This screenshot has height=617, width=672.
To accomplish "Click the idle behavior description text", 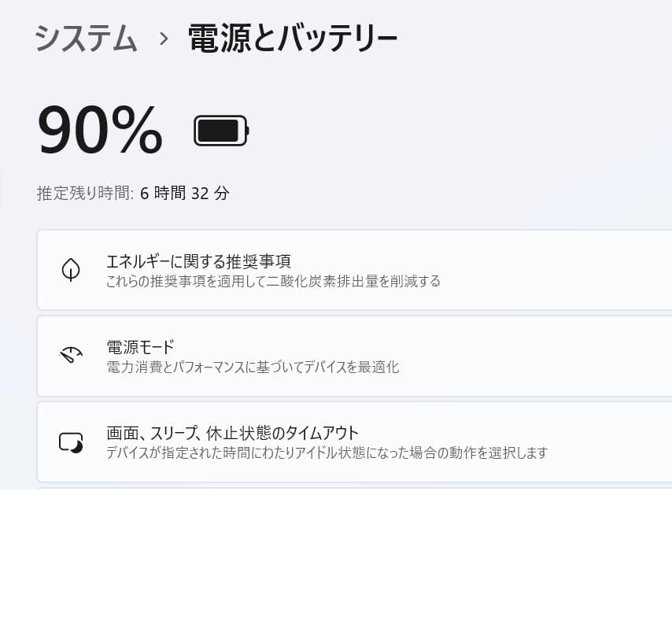I will tap(327, 453).
